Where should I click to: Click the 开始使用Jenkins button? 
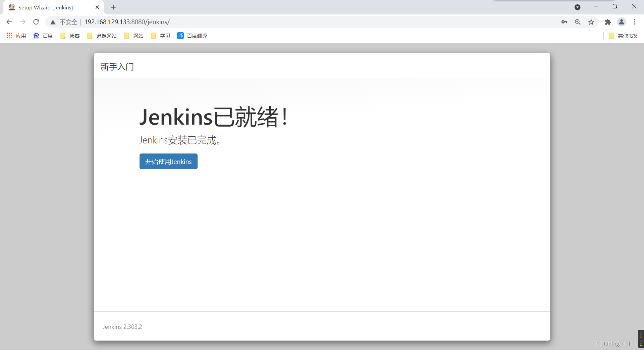[x=168, y=162]
